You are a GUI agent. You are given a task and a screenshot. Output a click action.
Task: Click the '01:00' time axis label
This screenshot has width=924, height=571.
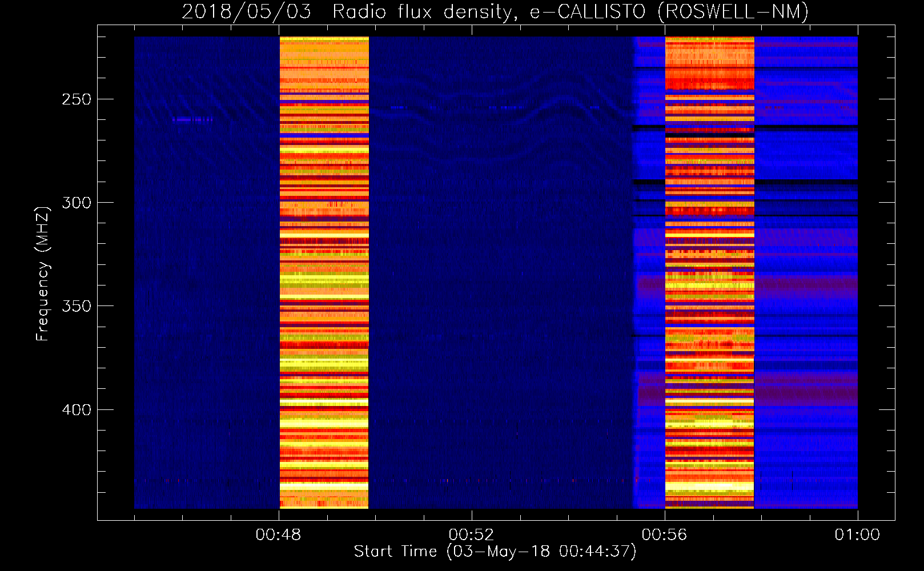[x=857, y=534]
